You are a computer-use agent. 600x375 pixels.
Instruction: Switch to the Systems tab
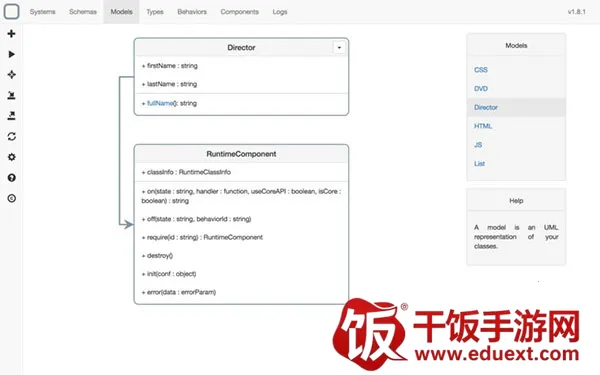(x=42, y=12)
